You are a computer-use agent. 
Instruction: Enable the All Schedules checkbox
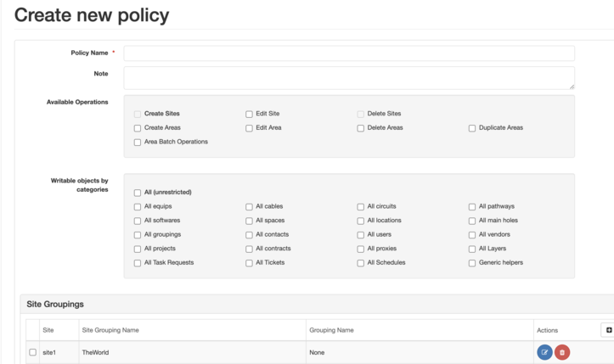pos(361,263)
